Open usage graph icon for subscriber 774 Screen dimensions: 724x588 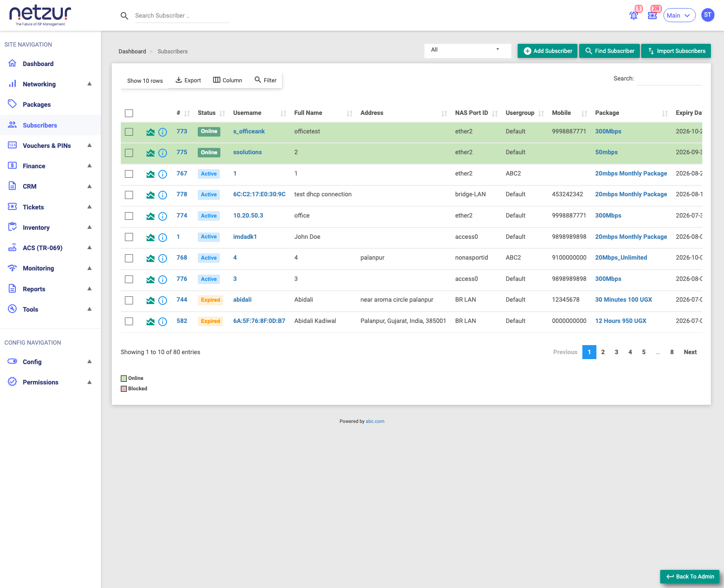[151, 216]
